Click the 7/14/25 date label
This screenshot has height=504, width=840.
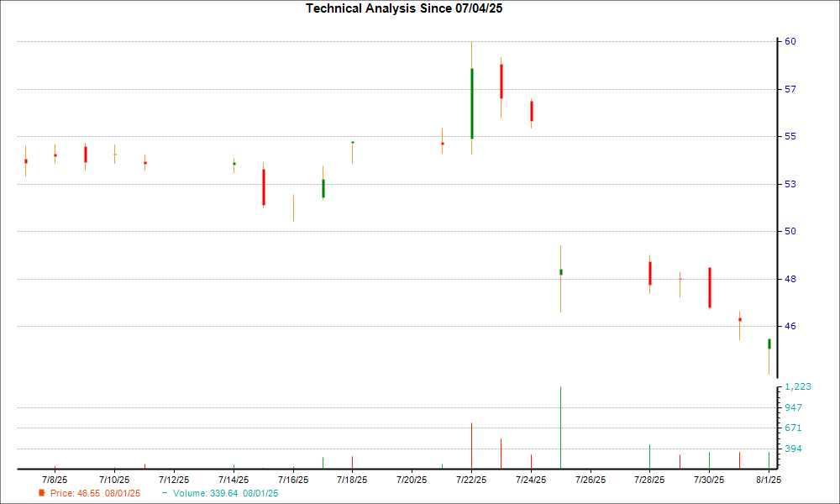(234, 480)
